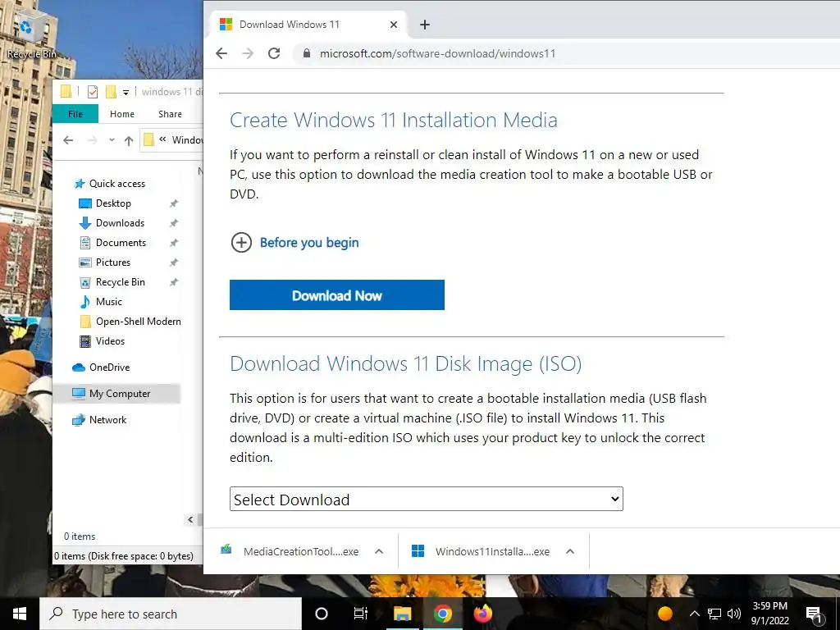Viewport: 840px width, 630px height.
Task: Unpin Desktop using its pin icon
Action: point(174,203)
